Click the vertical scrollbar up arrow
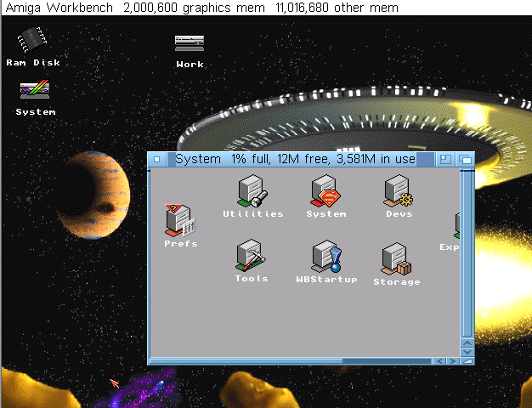The image size is (532, 408). [467, 343]
